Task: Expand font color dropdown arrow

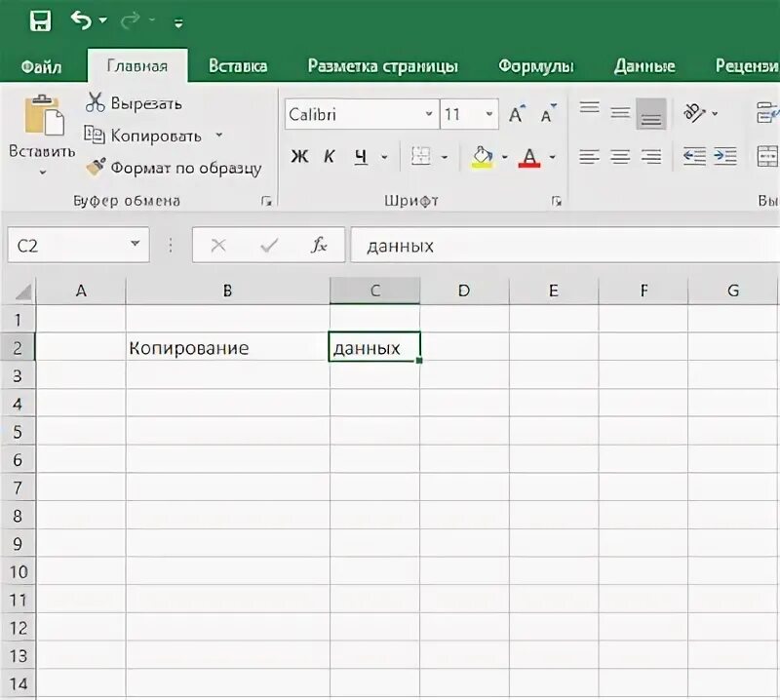Action: [x=552, y=157]
